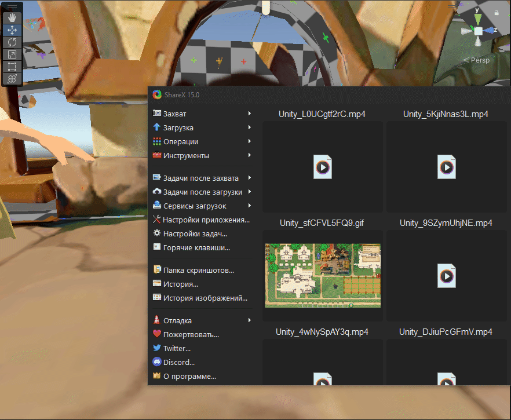Select the Unity_5KjiNnas3L.mp4 video thumbnail
The height and width of the screenshot is (420, 511).
[x=447, y=167]
